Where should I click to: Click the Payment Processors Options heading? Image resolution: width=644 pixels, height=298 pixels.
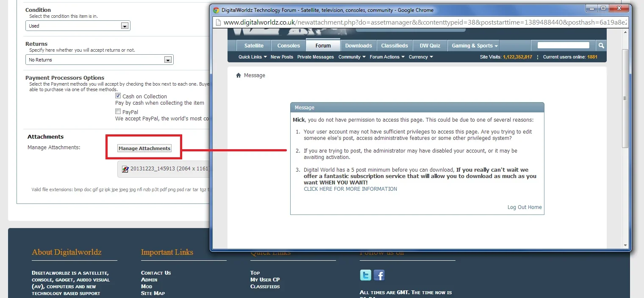[65, 78]
